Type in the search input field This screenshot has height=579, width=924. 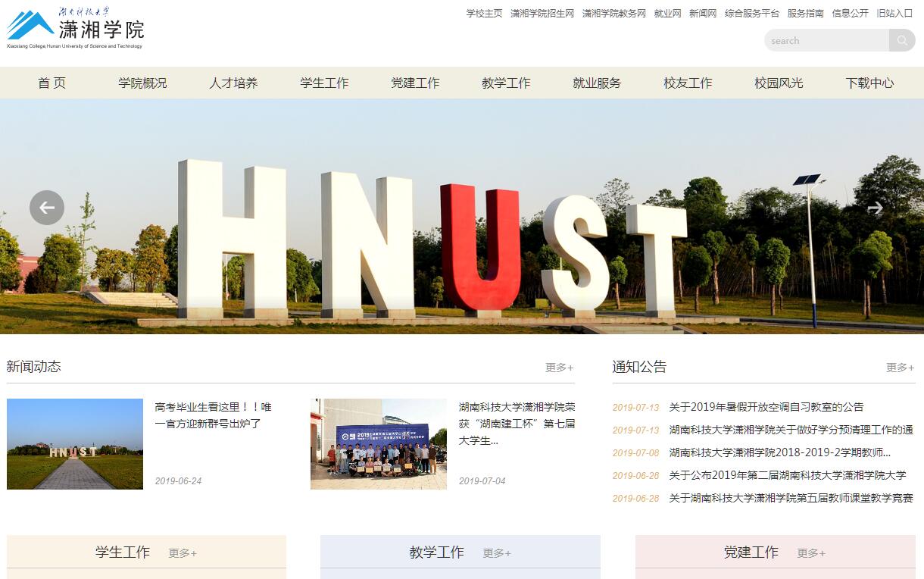[826, 40]
